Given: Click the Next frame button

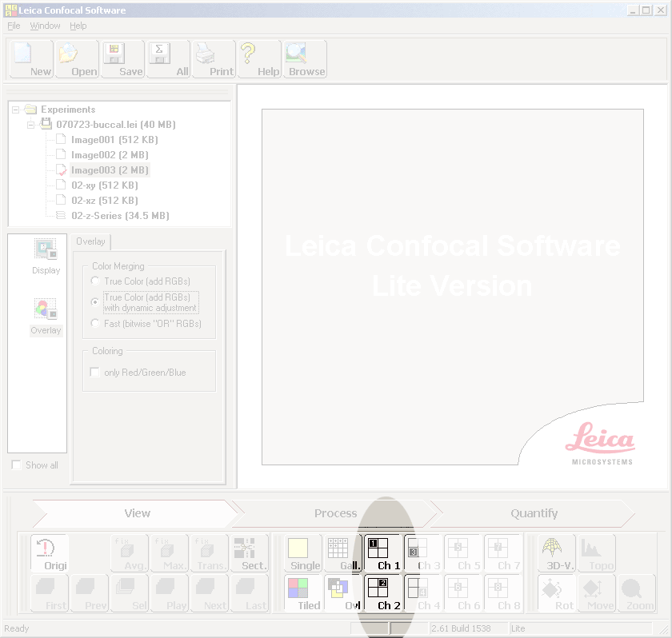Looking at the screenshot, I should 210,593.
